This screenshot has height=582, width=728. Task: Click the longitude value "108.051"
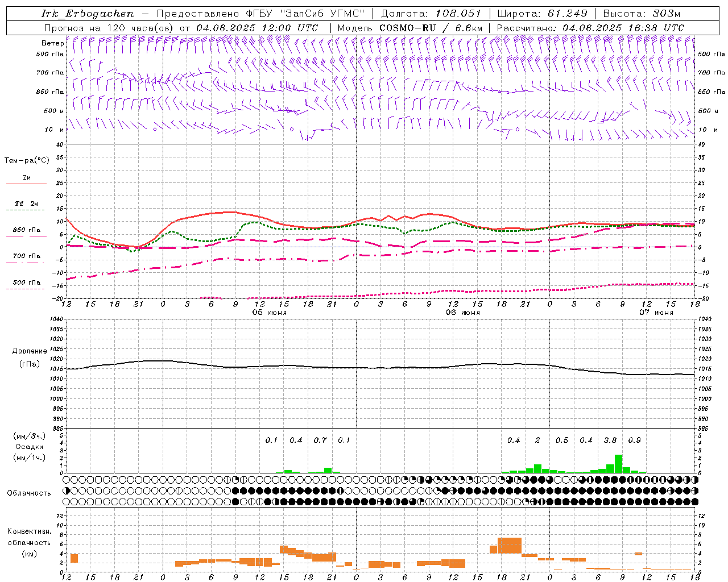pos(458,14)
